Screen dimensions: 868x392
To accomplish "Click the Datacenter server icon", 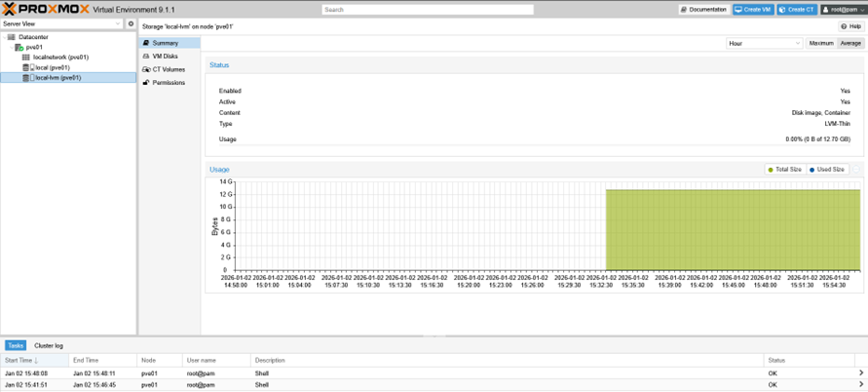I will coord(12,37).
